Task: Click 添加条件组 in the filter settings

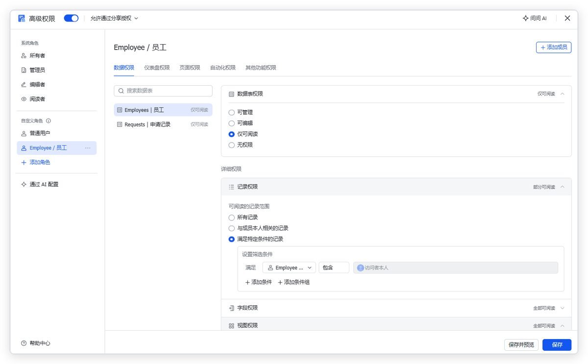Action: 294,282
